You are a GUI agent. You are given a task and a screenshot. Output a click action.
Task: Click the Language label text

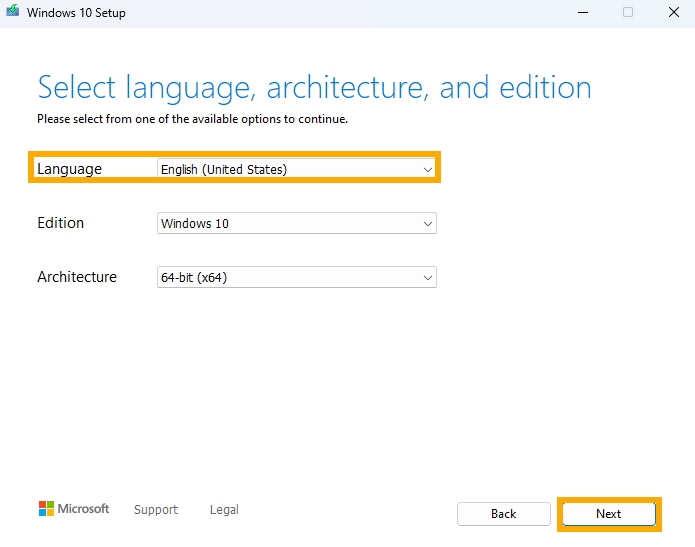coord(70,169)
